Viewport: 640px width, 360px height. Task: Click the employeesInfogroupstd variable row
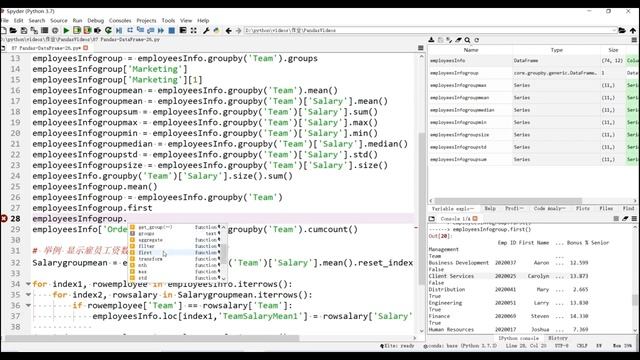click(533, 147)
